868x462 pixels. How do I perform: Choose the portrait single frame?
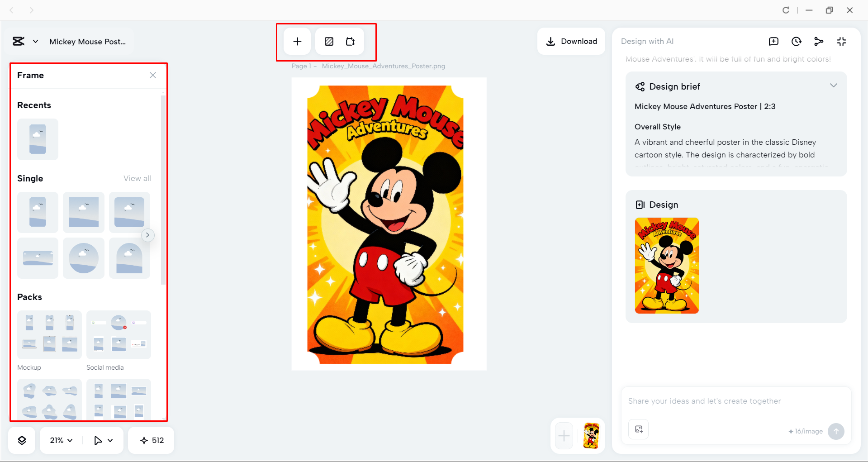tap(38, 212)
